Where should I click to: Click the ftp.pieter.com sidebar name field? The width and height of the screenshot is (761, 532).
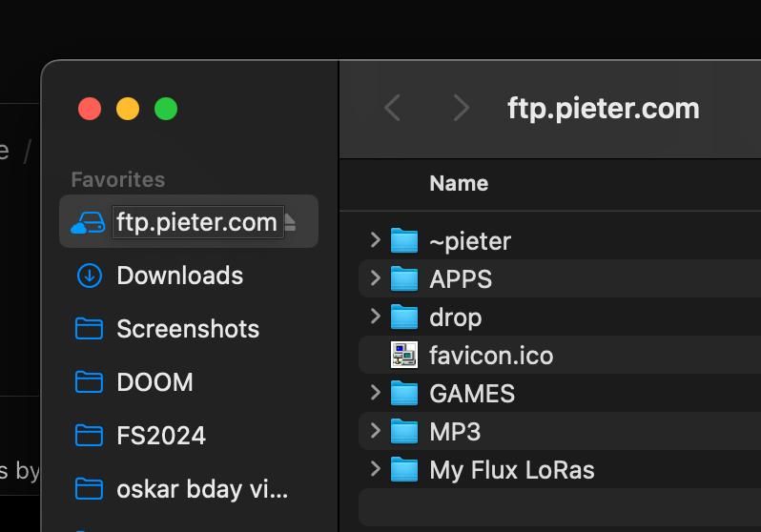click(x=196, y=223)
